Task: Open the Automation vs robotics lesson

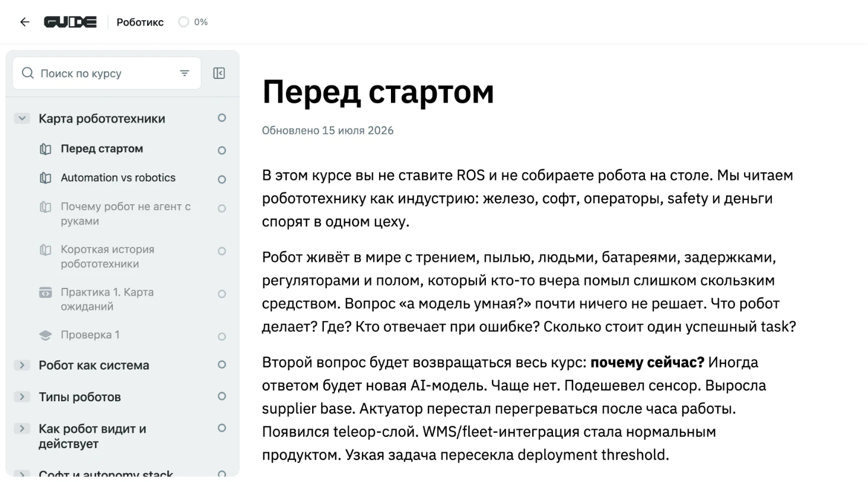Action: coord(118,177)
